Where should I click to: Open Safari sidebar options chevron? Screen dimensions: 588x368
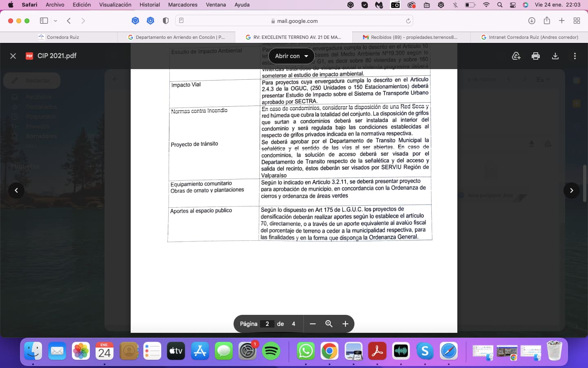[x=56, y=21]
